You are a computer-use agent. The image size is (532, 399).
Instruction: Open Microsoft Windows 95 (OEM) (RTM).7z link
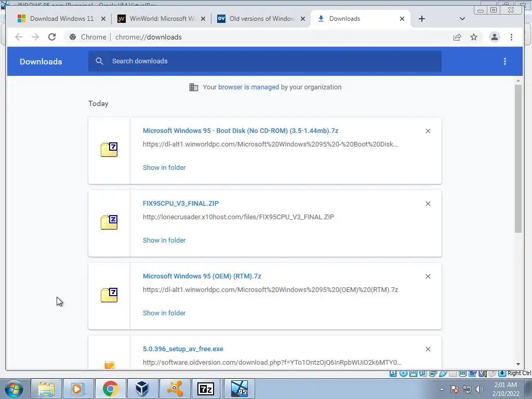pyautogui.click(x=202, y=276)
